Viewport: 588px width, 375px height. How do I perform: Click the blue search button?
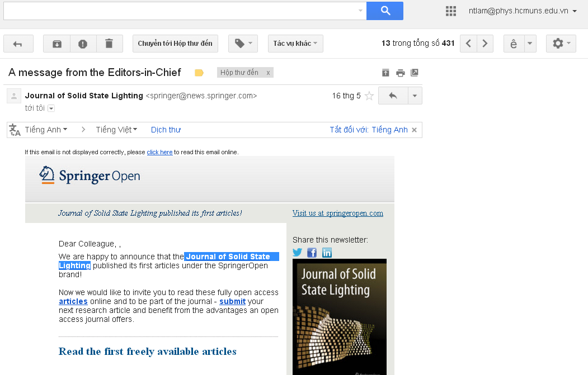[385, 11]
